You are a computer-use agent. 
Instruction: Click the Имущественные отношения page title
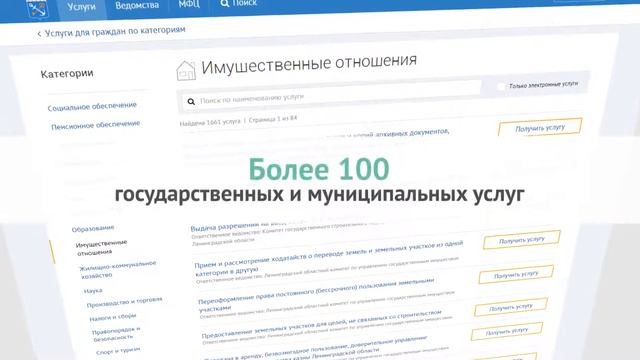click(309, 64)
